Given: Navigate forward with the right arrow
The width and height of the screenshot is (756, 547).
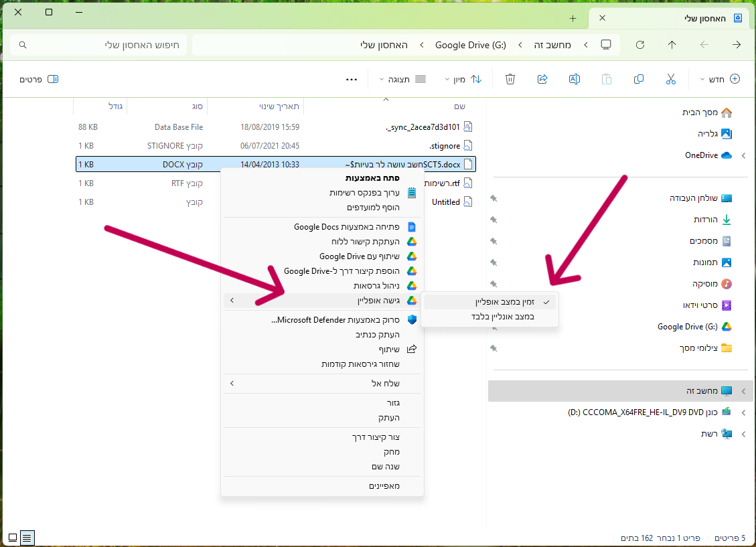Looking at the screenshot, I should [x=736, y=45].
